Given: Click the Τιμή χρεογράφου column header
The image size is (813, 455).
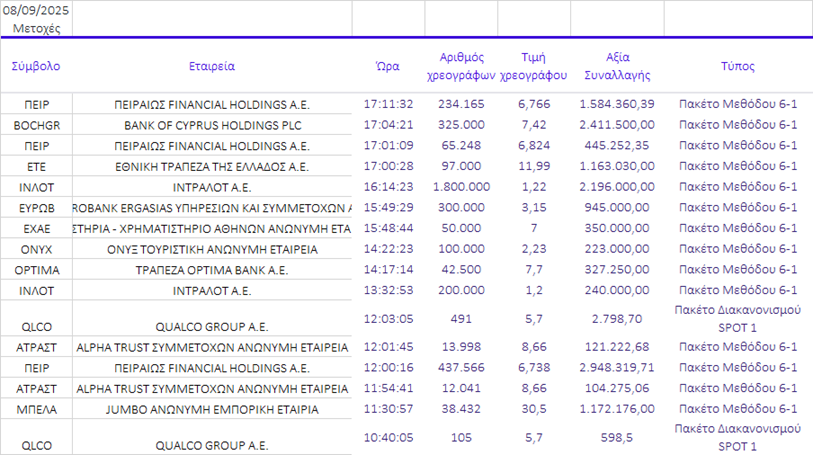Looking at the screenshot, I should coord(534,66).
